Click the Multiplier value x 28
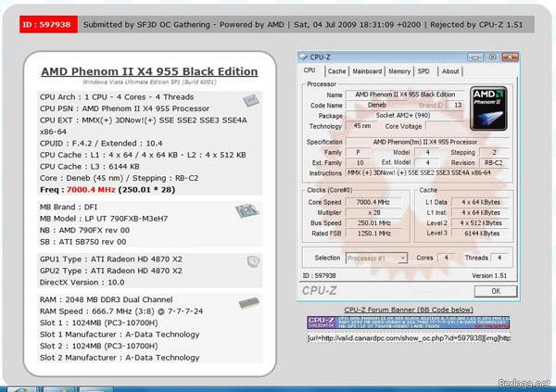The height and width of the screenshot is (392, 556). tap(373, 212)
